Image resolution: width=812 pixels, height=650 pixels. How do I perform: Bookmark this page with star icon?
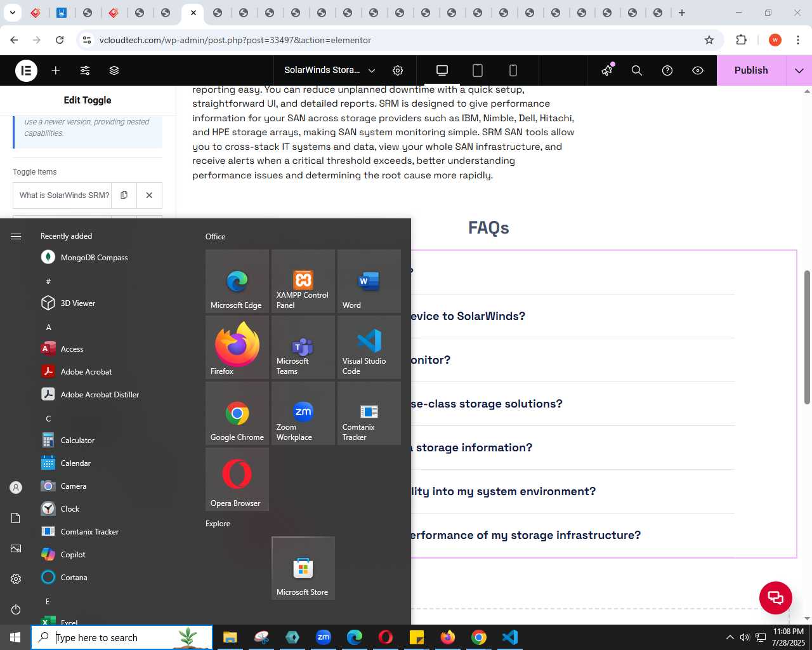click(x=709, y=40)
